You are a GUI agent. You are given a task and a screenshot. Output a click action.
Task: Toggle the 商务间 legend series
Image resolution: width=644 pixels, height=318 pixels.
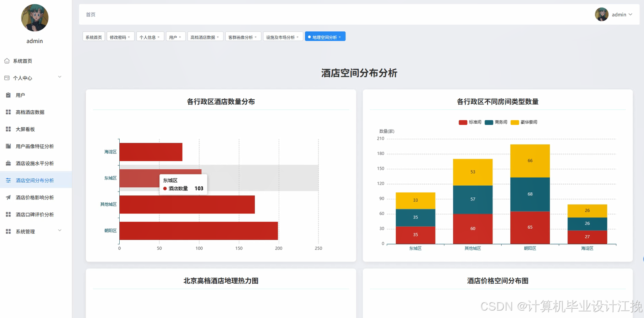(x=496, y=122)
